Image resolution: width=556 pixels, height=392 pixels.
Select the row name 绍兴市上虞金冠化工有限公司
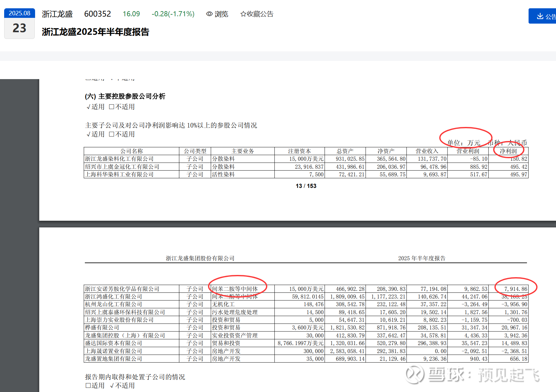[x=122, y=167]
